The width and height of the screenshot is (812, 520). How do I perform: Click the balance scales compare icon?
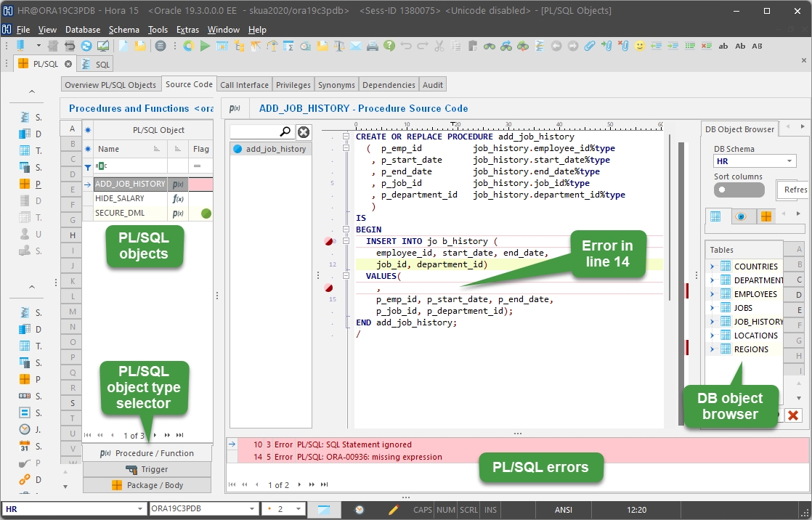tap(339, 46)
